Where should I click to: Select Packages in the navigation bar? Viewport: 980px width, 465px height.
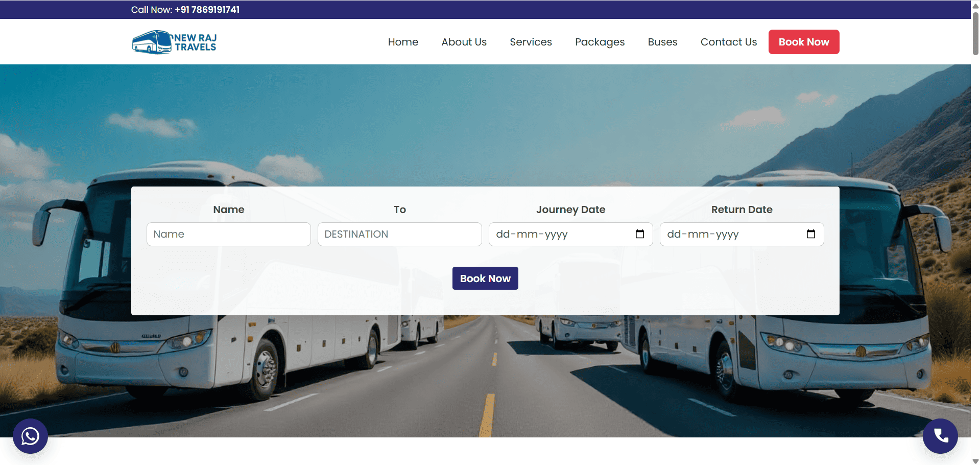point(600,42)
